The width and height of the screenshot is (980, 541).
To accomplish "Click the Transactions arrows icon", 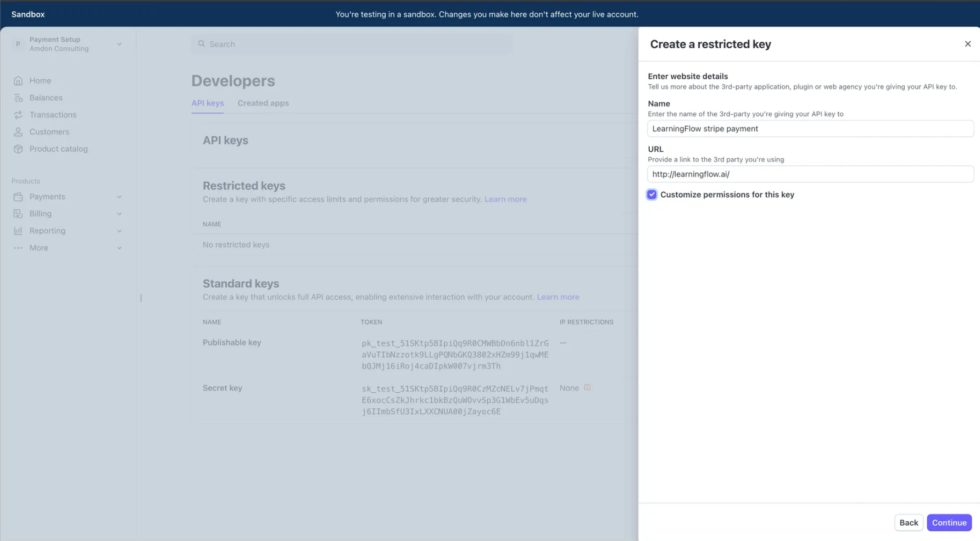I will point(18,115).
